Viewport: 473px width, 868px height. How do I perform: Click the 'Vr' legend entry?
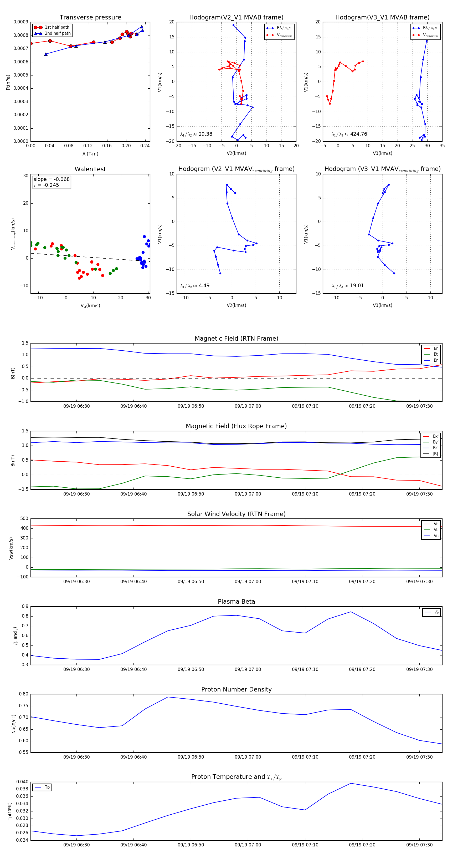click(x=431, y=524)
